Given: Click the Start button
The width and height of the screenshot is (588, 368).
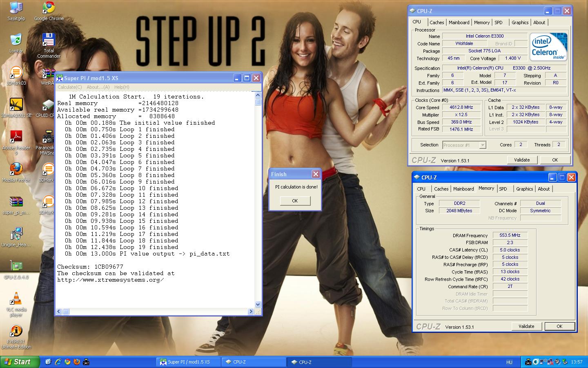Looking at the screenshot, I should click(20, 362).
